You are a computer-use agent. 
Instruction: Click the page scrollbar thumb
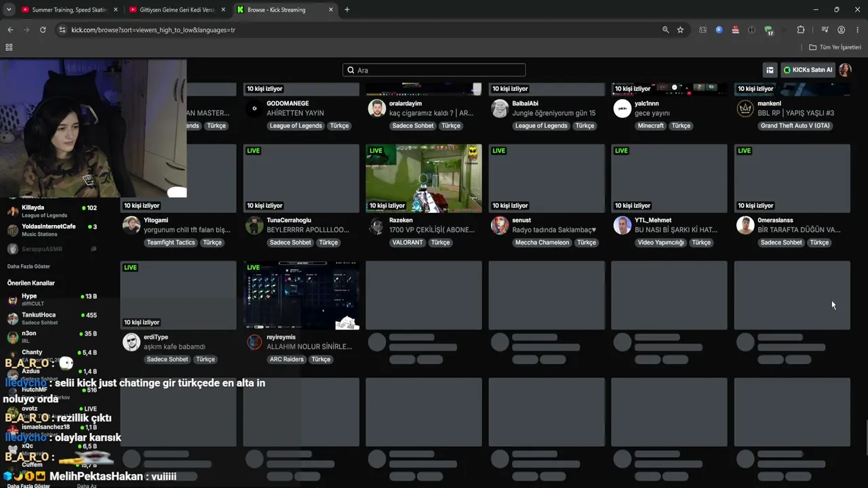tap(866, 438)
